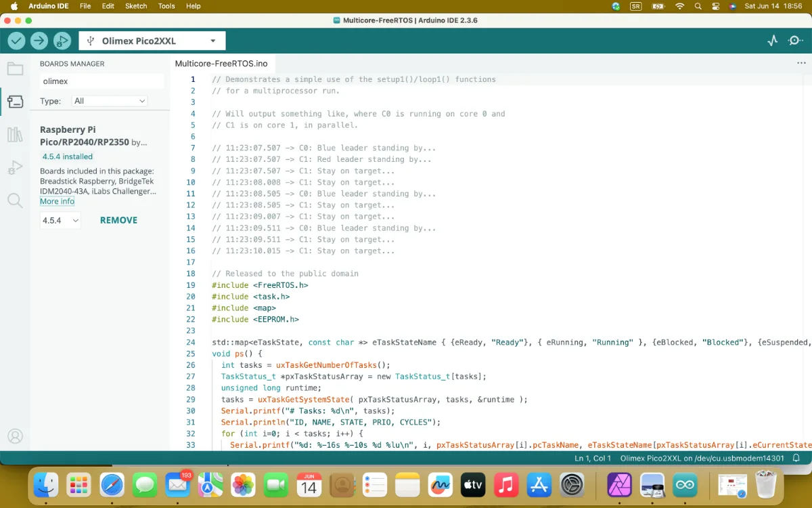
Task: Open the Tools menu
Action: click(166, 6)
